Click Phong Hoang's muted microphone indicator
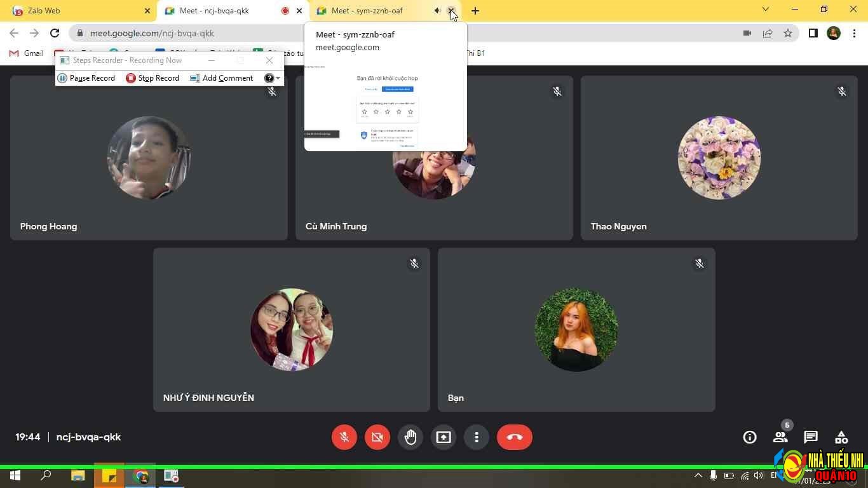The height and width of the screenshot is (488, 868). 272,91
